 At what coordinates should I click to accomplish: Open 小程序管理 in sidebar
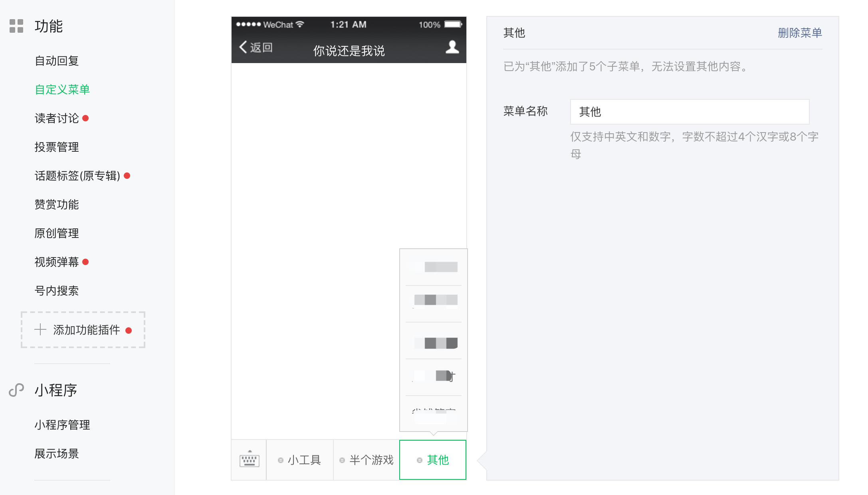click(x=62, y=425)
